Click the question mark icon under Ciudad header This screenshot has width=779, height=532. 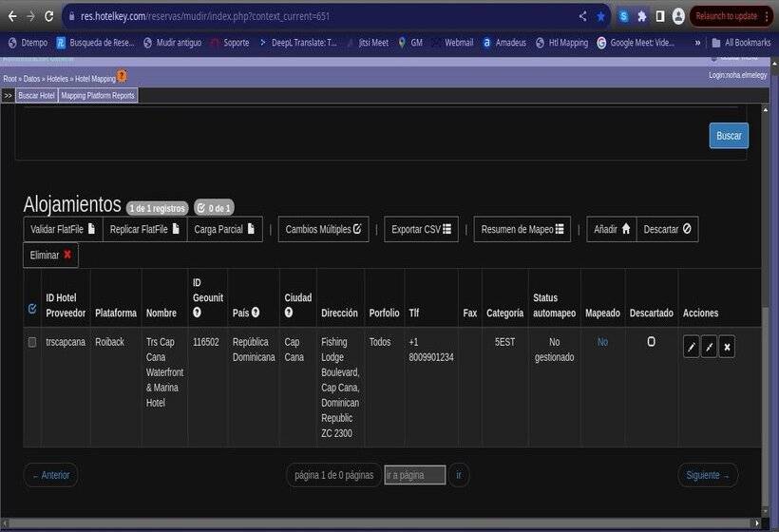click(289, 313)
